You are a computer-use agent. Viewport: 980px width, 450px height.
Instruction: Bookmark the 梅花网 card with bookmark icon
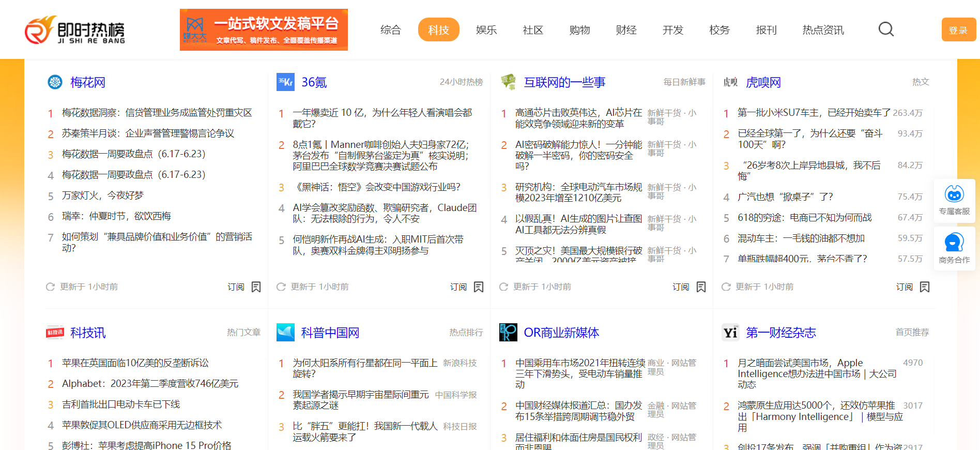256,287
